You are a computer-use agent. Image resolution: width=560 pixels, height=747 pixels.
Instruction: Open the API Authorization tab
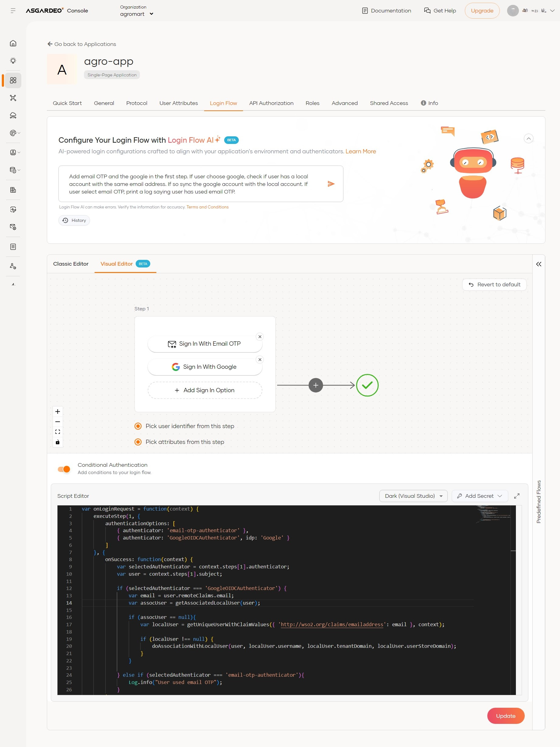(x=271, y=103)
